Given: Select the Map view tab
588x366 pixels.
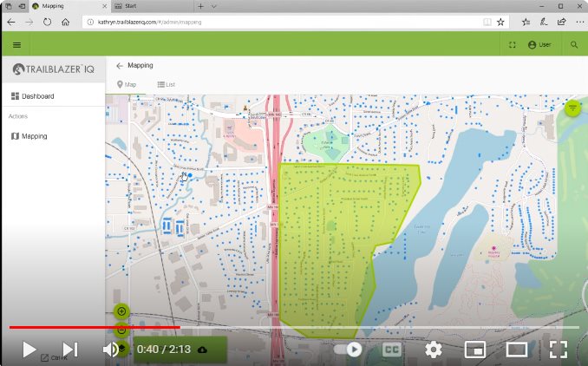Looking at the screenshot, I should (x=127, y=84).
